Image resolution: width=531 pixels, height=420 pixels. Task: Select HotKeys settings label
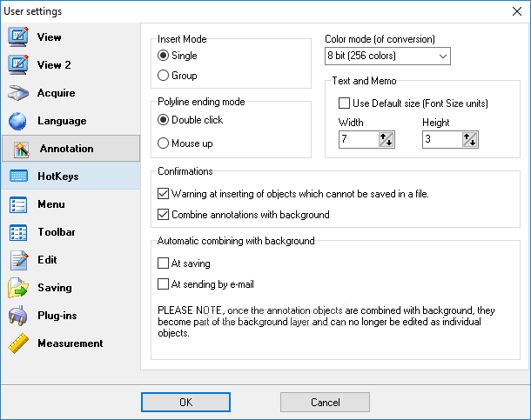pyautogui.click(x=58, y=177)
